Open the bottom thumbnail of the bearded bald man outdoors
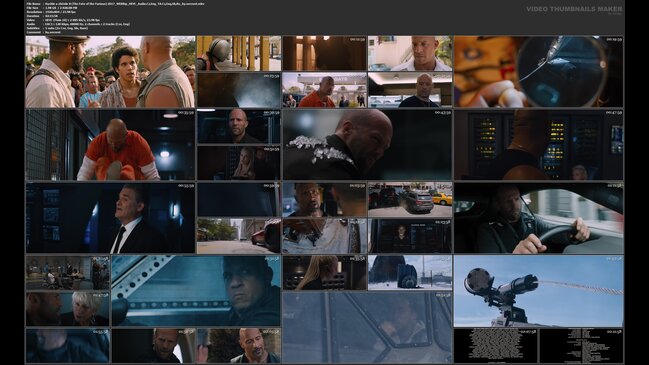This screenshot has width=649, height=365. pyautogui.click(x=238, y=346)
